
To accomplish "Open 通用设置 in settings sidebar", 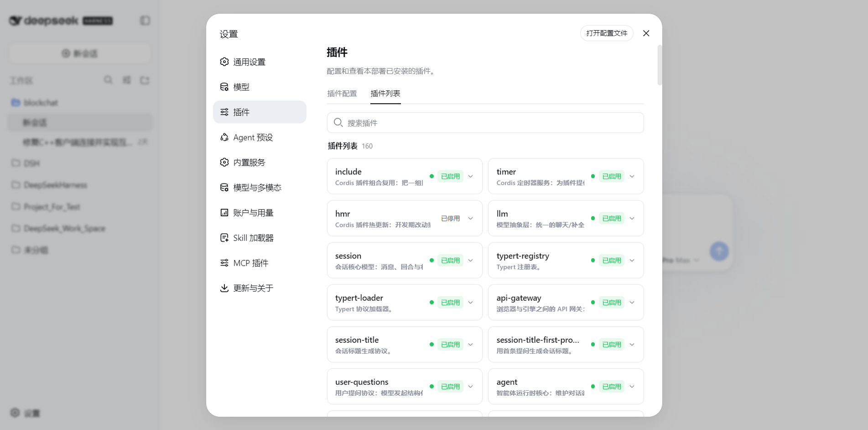I will 260,62.
